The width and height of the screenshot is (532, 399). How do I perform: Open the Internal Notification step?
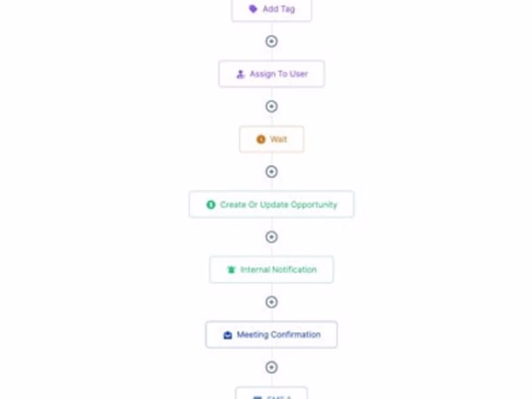click(x=272, y=270)
